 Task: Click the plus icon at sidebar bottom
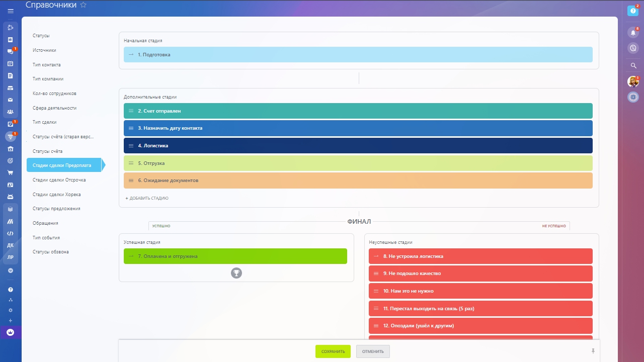click(11, 321)
